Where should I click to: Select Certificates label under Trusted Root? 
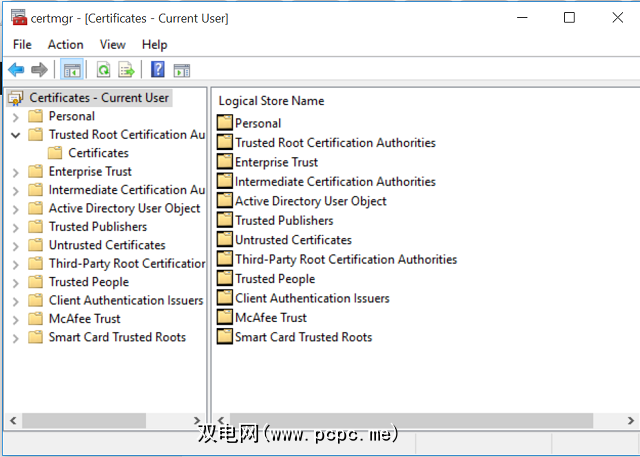(98, 153)
